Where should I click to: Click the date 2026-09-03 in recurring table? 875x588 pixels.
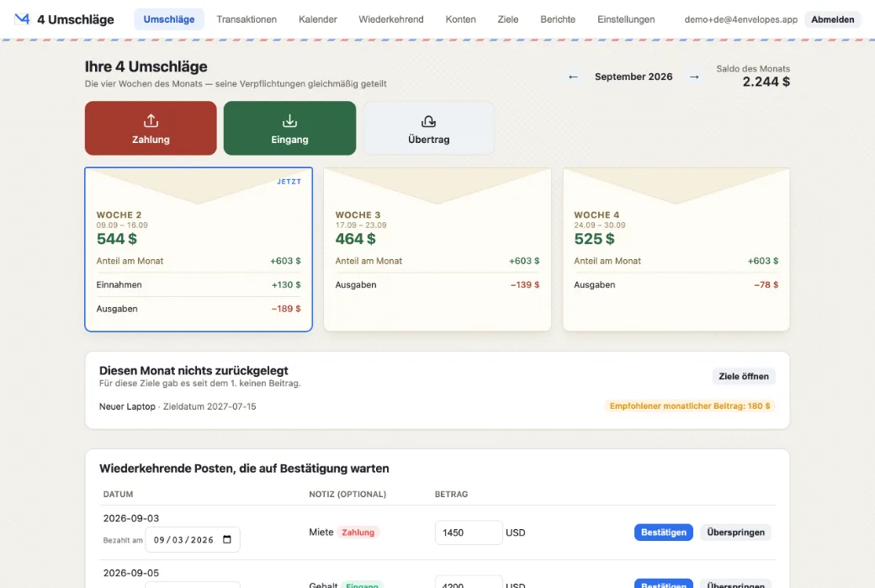click(131, 518)
